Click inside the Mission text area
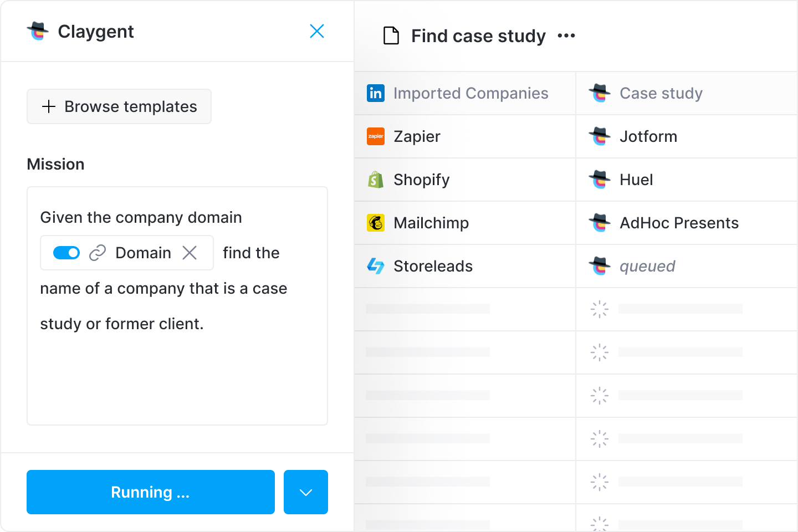This screenshot has height=532, width=798. click(x=177, y=377)
